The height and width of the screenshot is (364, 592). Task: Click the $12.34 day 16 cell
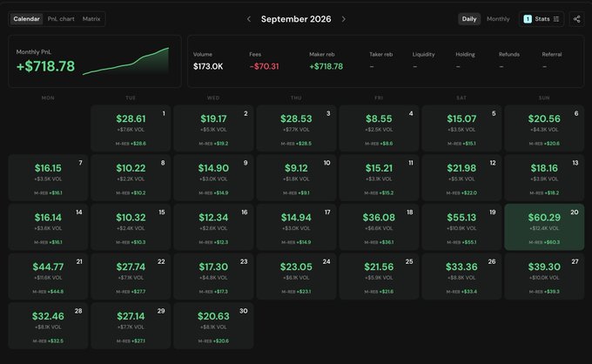pyautogui.click(x=213, y=227)
